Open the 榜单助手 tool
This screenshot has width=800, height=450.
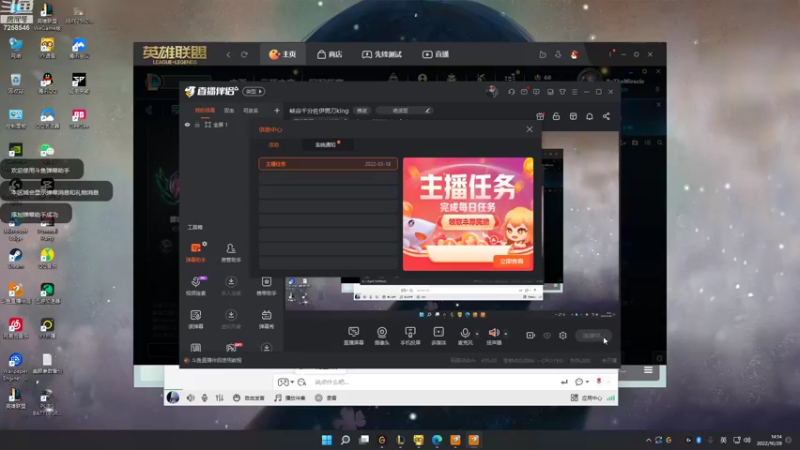[266, 286]
